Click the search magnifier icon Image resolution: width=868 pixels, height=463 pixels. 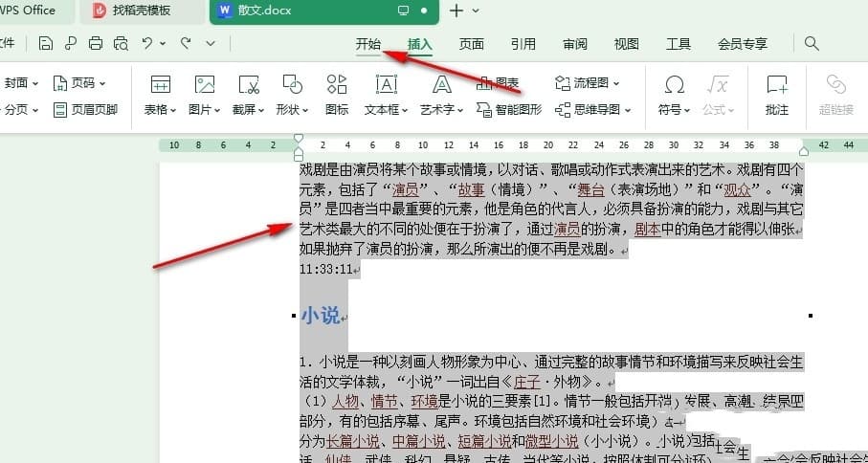[x=812, y=44]
